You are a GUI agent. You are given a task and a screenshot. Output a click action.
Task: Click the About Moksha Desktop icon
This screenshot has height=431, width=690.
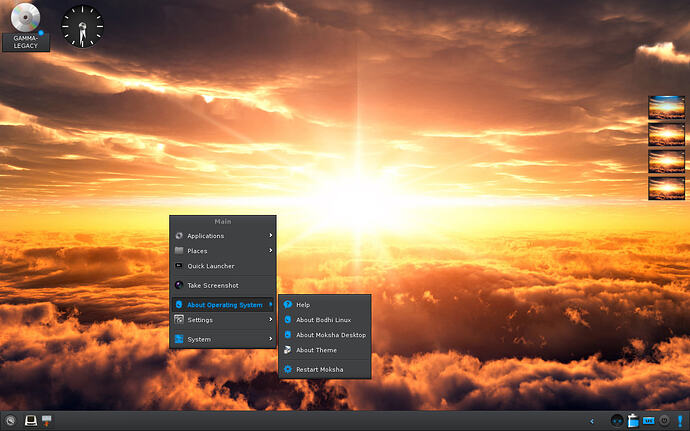(288, 335)
